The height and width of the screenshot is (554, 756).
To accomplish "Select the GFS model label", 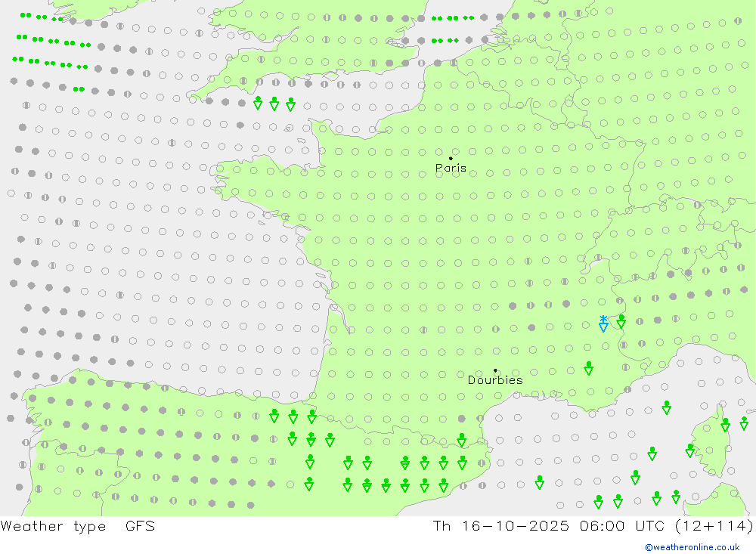I will (x=140, y=526).
